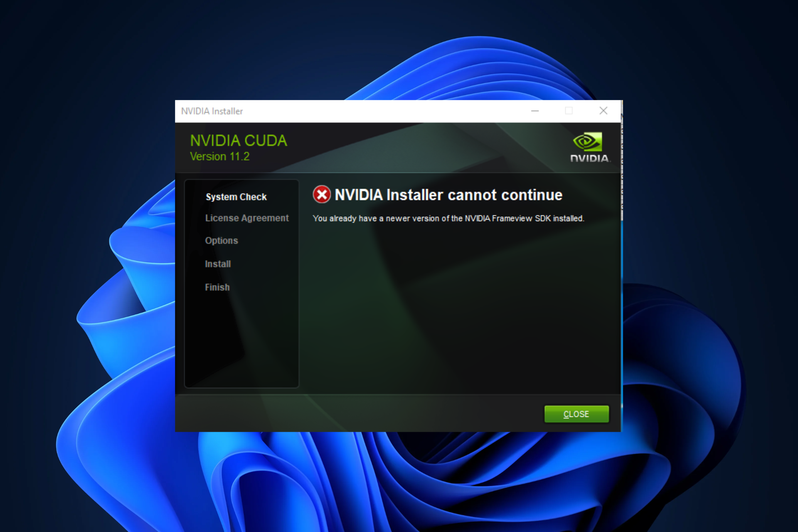Click the red X error icon
This screenshot has width=798, height=532.
pyautogui.click(x=321, y=194)
